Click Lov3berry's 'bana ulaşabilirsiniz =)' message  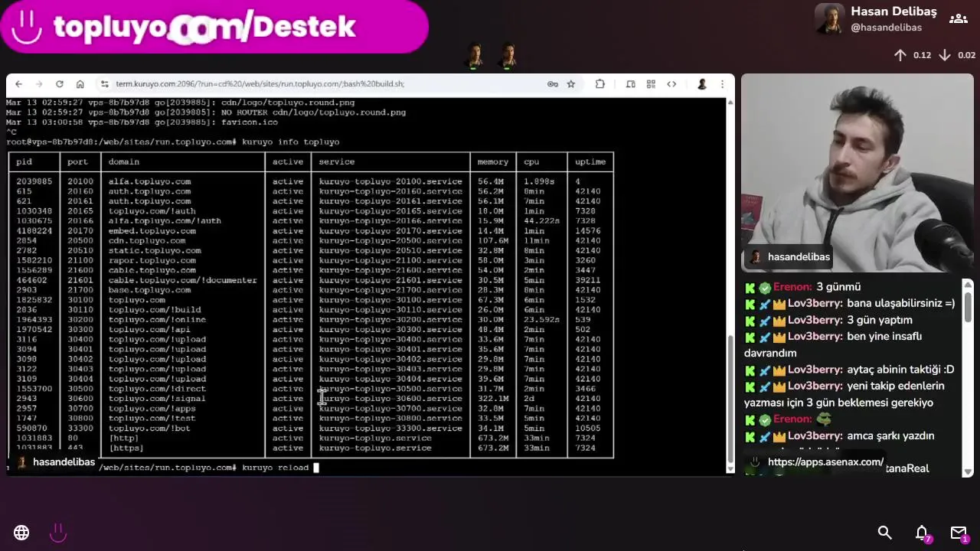point(901,303)
